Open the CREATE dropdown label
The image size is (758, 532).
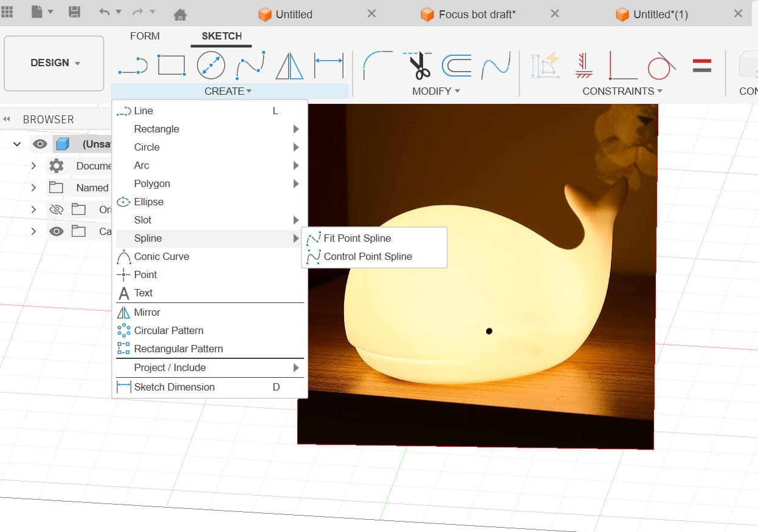(x=229, y=91)
